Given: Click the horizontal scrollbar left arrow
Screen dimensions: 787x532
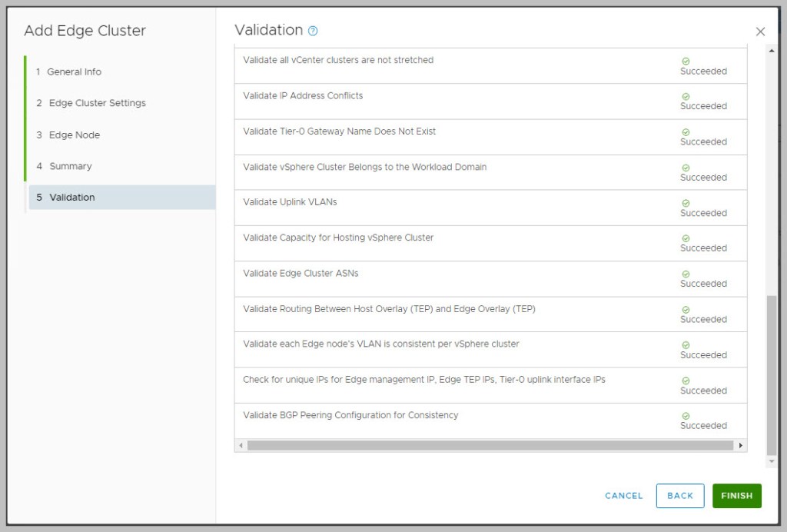Looking at the screenshot, I should 241,445.
